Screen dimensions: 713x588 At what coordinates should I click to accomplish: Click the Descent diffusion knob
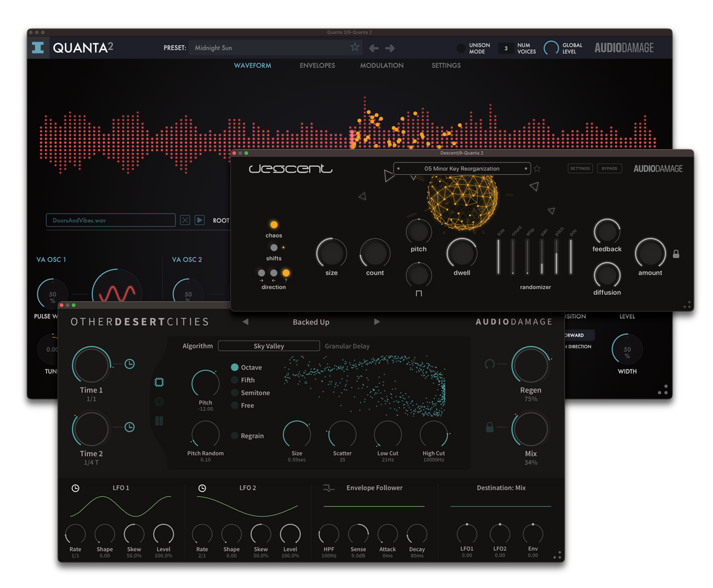pos(607,275)
